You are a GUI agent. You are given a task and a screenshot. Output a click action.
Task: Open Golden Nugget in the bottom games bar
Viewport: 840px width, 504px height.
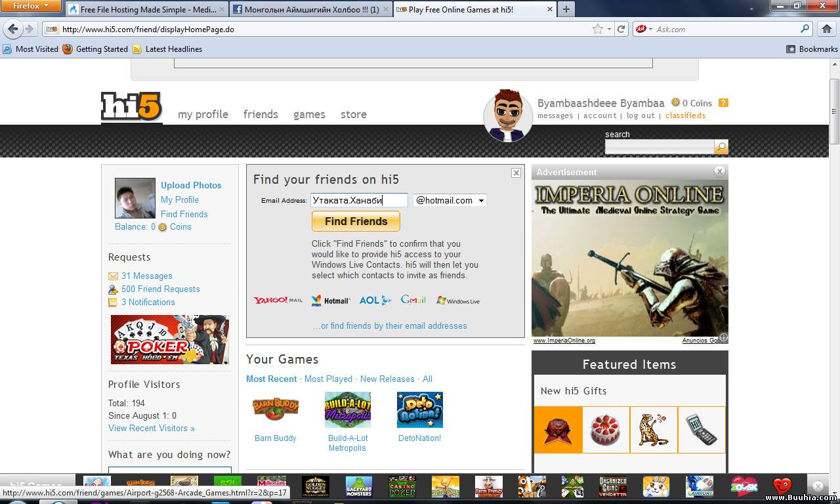click(316, 486)
